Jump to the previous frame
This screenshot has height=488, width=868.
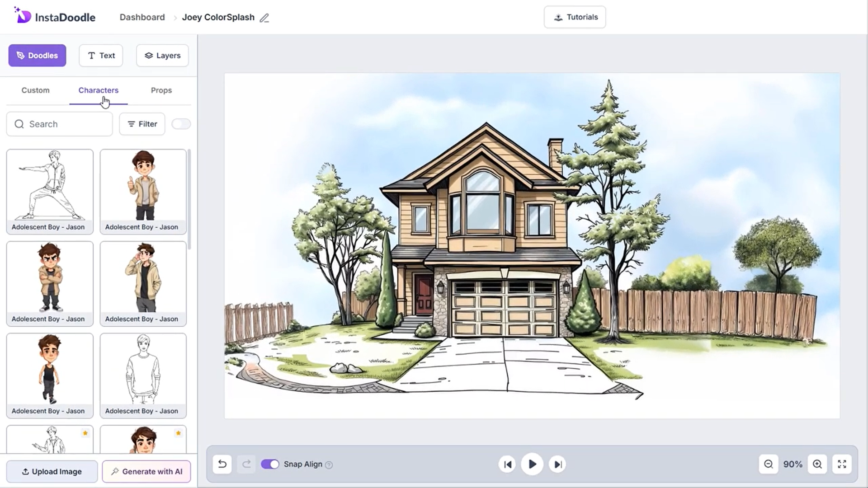point(507,464)
